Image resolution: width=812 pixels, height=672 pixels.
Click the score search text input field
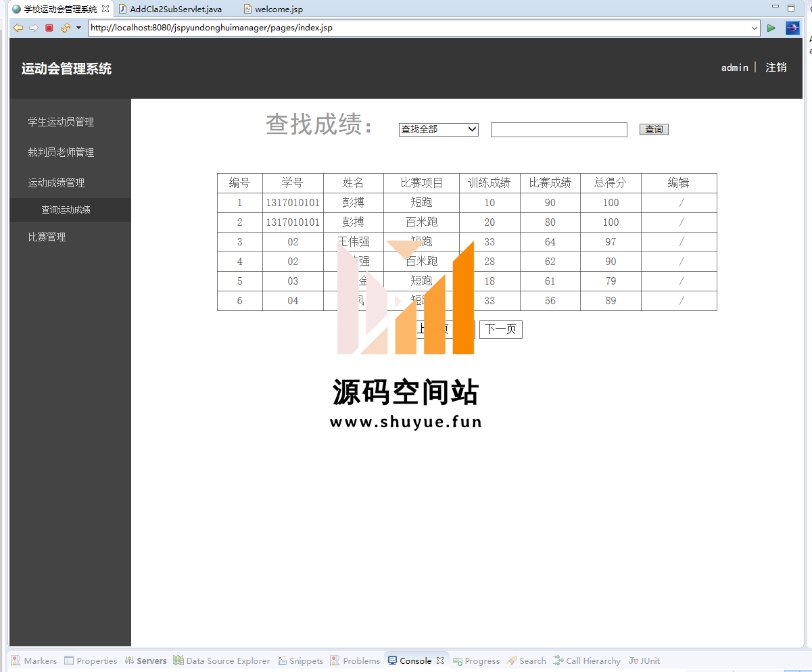pyautogui.click(x=558, y=130)
